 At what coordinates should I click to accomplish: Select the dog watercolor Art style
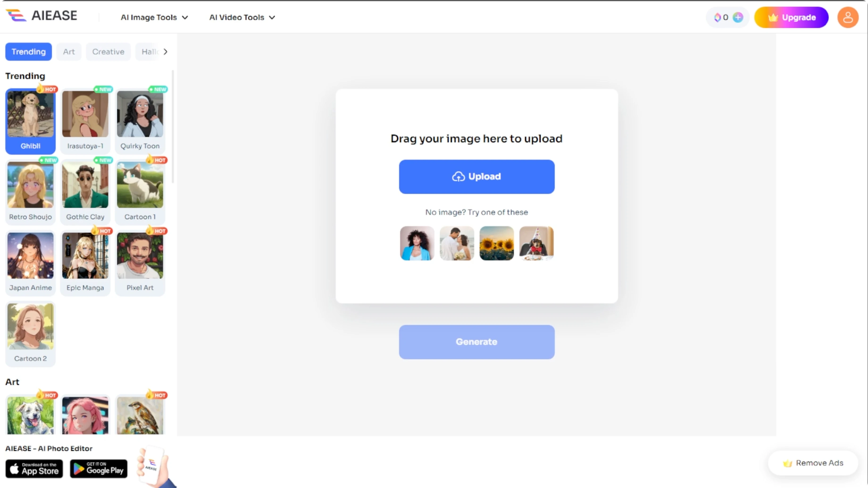click(x=30, y=415)
